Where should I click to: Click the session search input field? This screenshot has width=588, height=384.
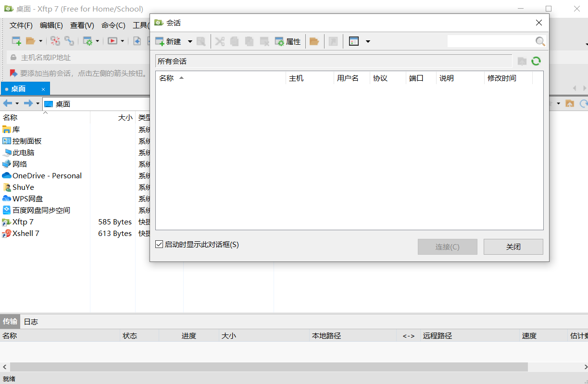coord(490,41)
